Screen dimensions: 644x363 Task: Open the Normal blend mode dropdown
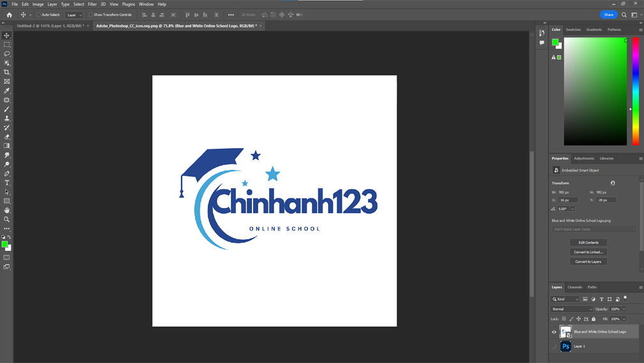tap(572, 309)
